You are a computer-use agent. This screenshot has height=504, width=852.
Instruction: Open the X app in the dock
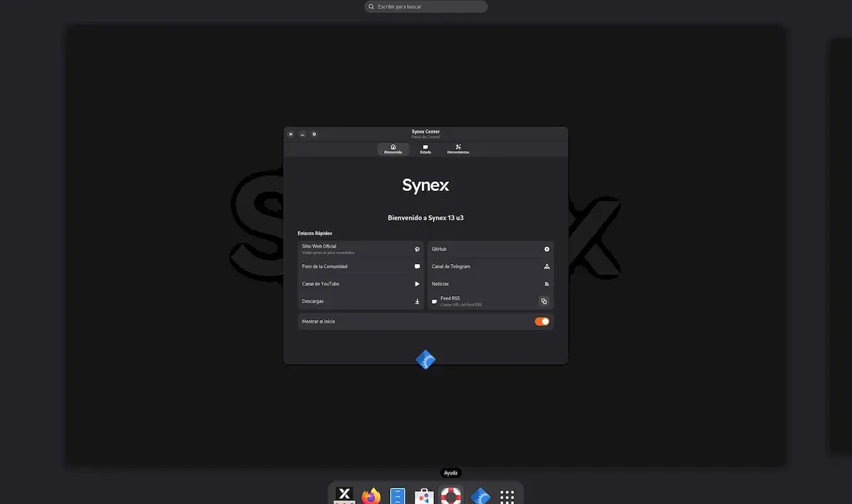[x=344, y=495]
